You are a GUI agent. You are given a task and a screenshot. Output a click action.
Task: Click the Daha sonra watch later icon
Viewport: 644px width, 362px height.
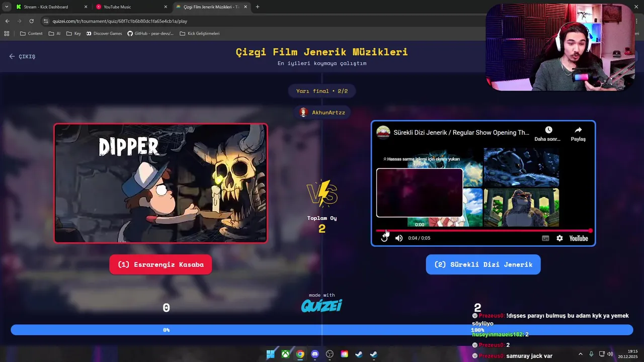(548, 130)
